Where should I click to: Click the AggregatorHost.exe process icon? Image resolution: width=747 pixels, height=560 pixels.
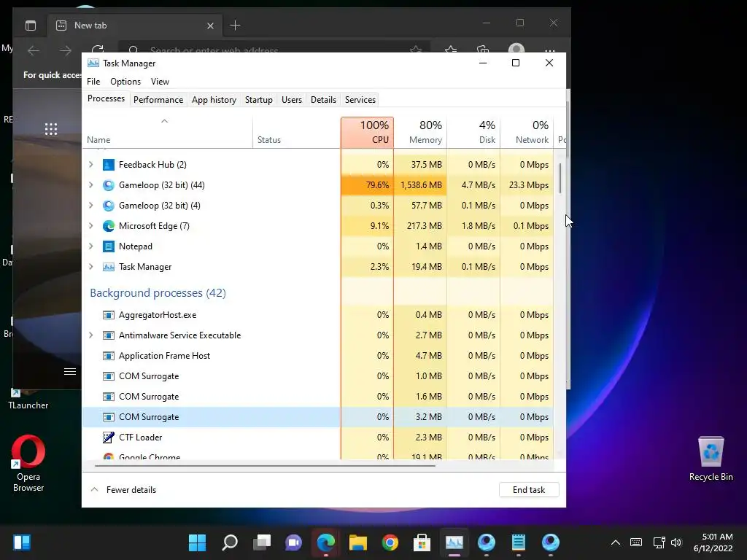[x=109, y=315]
